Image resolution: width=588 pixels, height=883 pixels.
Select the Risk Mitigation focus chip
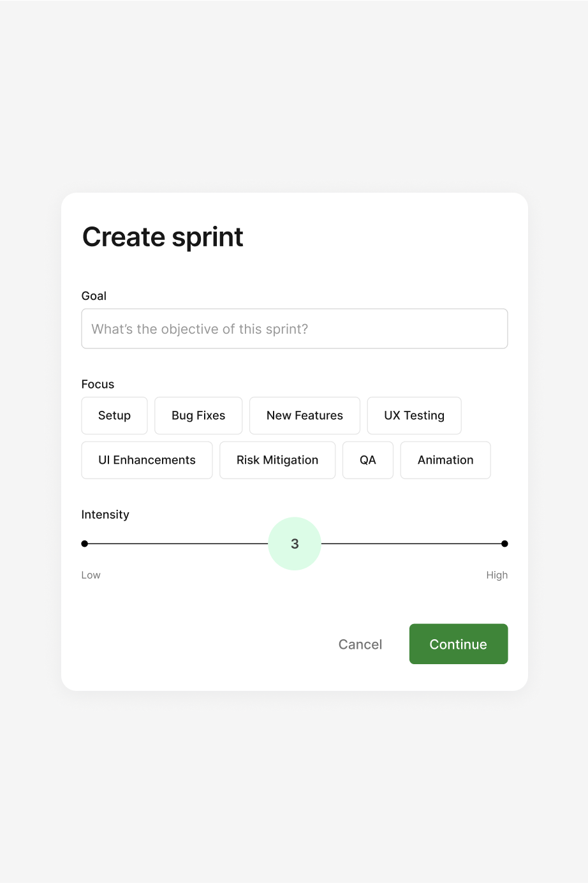click(277, 460)
